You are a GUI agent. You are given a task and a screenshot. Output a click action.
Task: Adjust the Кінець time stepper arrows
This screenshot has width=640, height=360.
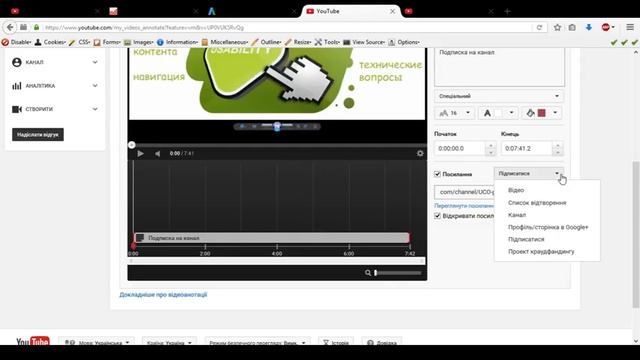[x=558, y=149]
